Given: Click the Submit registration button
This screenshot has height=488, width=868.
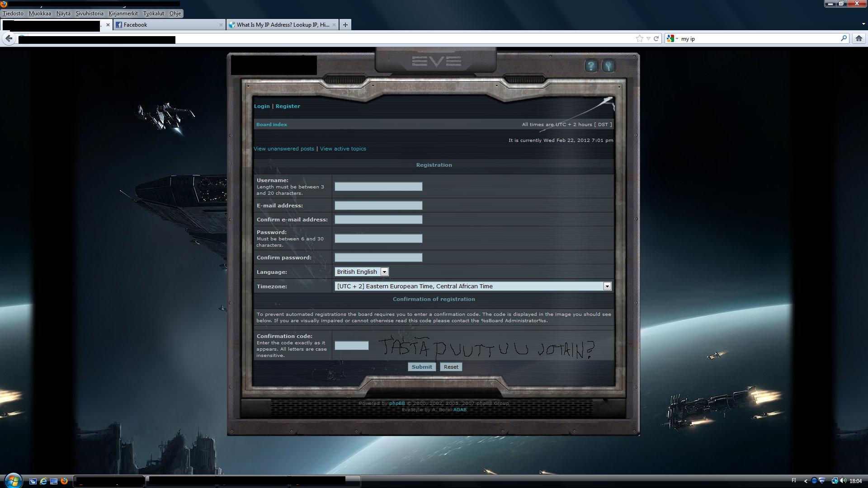Looking at the screenshot, I should click(421, 367).
